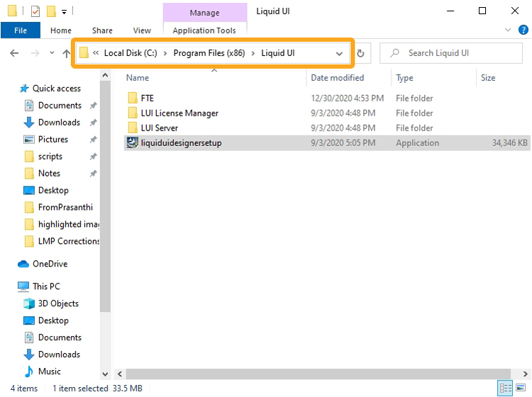Expand the ribbon using the chevron
The image size is (532, 397).
pos(508,30)
